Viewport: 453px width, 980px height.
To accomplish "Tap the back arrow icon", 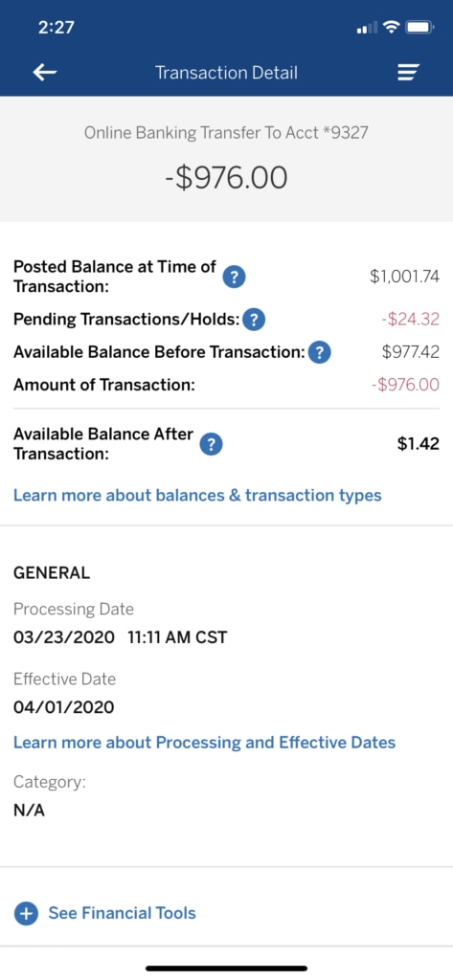I will pyautogui.click(x=44, y=73).
